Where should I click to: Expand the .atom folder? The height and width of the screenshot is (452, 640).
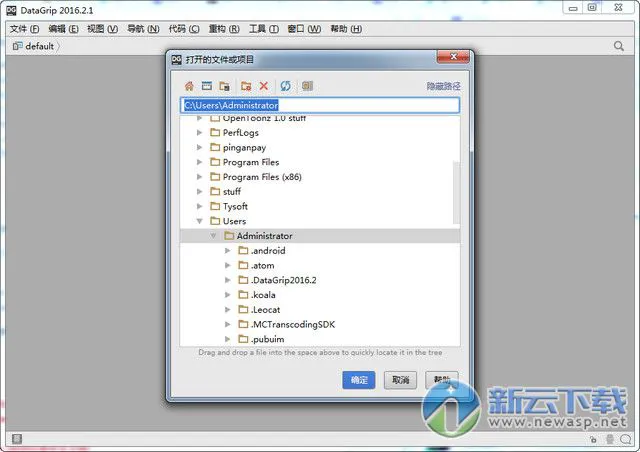[228, 265]
